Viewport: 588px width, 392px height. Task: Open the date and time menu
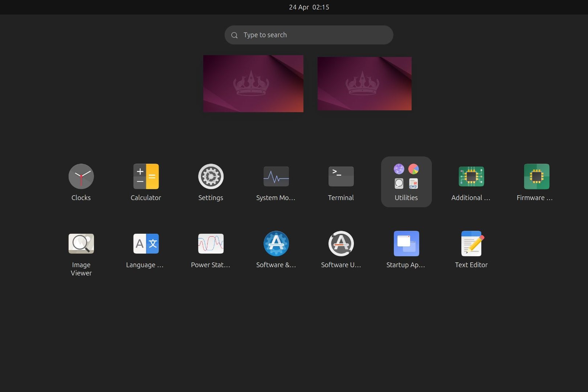[x=309, y=7]
